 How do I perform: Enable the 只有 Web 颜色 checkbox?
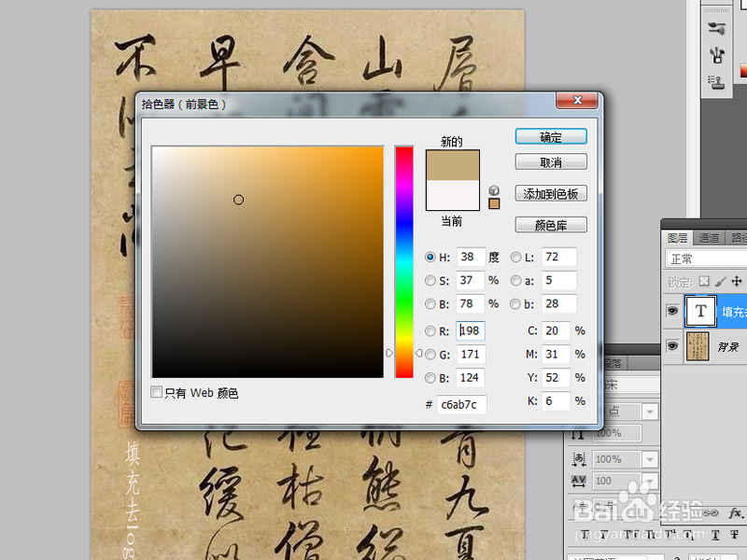point(156,392)
